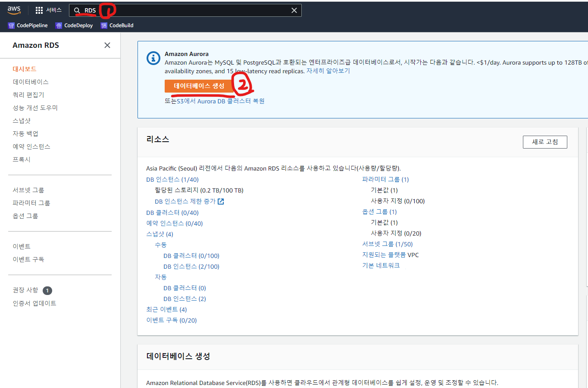Open 쿼리 편집기 in the sidebar
Viewport: 588px width, 388px height.
click(x=28, y=95)
